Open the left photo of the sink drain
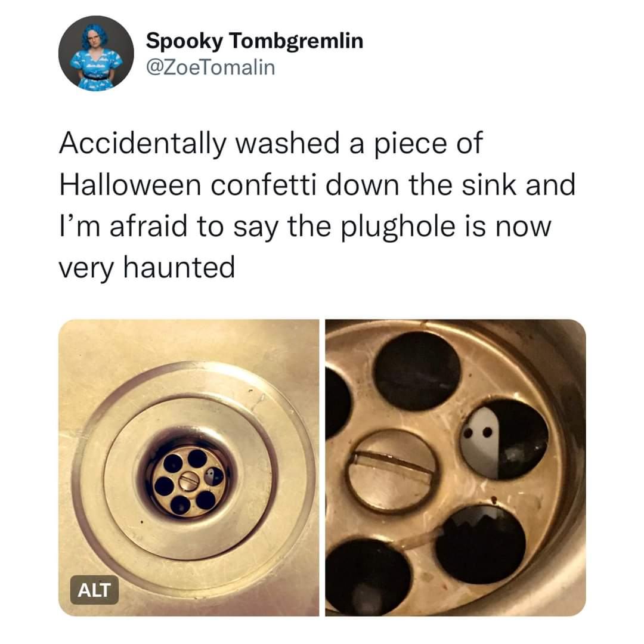The image size is (644, 644). coord(188,468)
